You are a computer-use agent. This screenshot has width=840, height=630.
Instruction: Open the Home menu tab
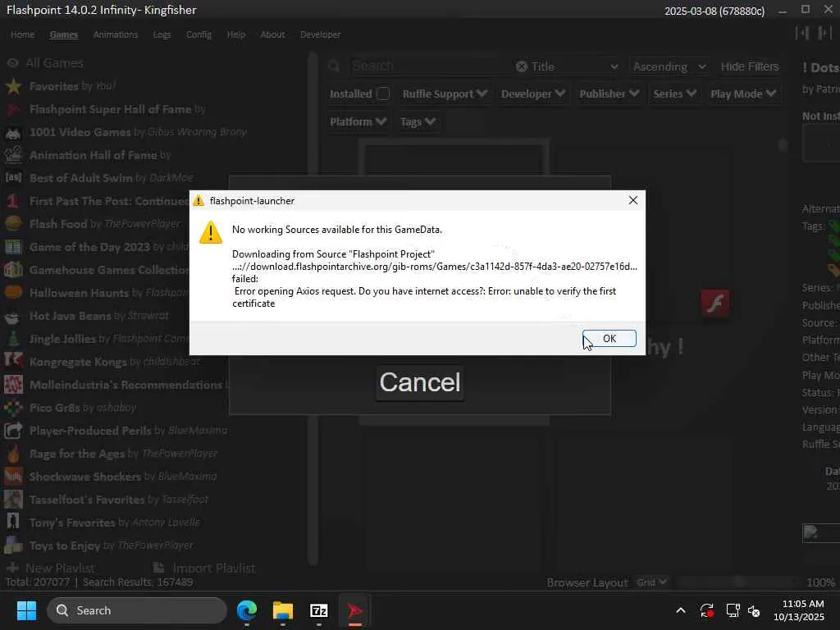[x=22, y=34]
